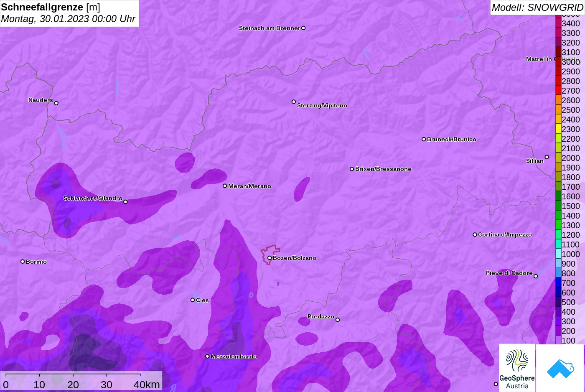
Task: Click the Bruneck/Brunico marker dot
Action: click(424, 139)
